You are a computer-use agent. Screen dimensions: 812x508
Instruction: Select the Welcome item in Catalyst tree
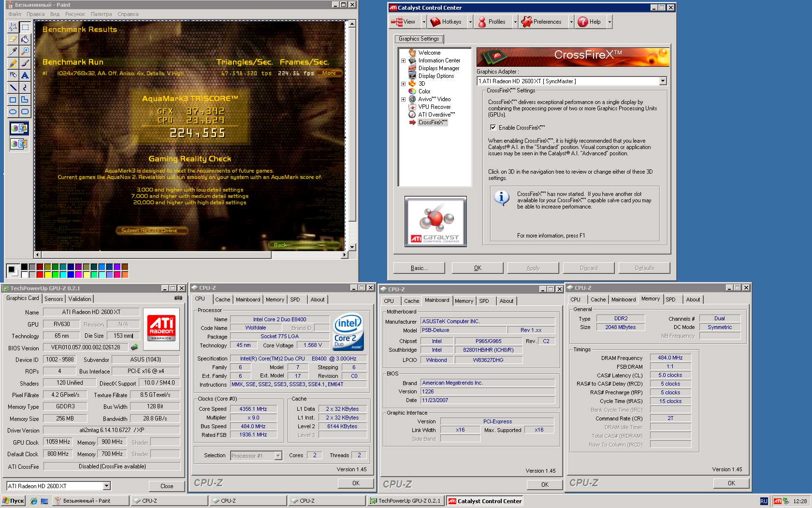point(429,53)
